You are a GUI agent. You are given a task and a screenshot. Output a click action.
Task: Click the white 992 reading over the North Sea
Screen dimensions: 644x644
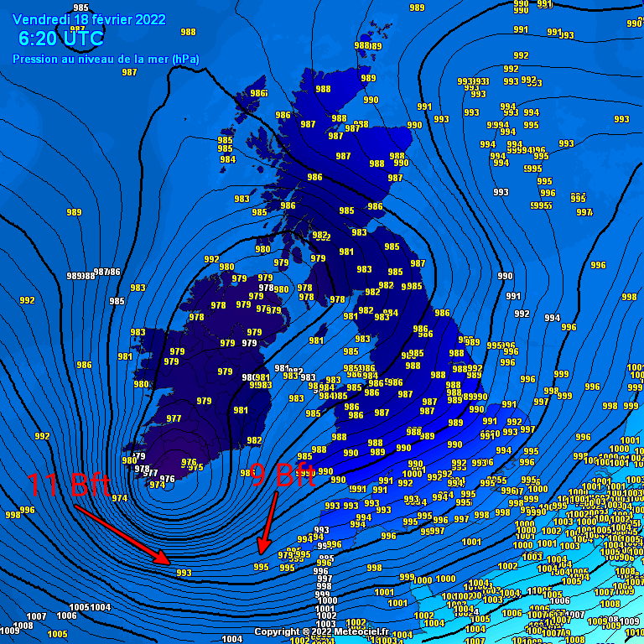[x=522, y=314]
